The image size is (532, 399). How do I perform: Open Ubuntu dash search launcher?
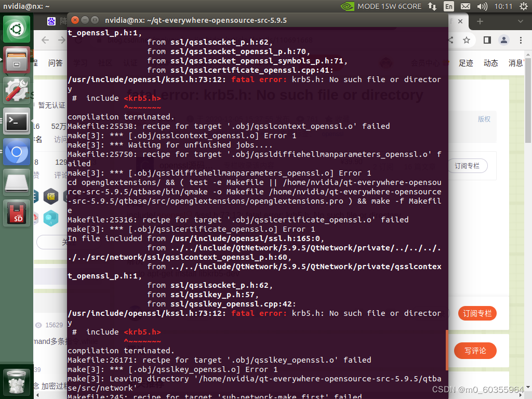pyautogui.click(x=16, y=29)
